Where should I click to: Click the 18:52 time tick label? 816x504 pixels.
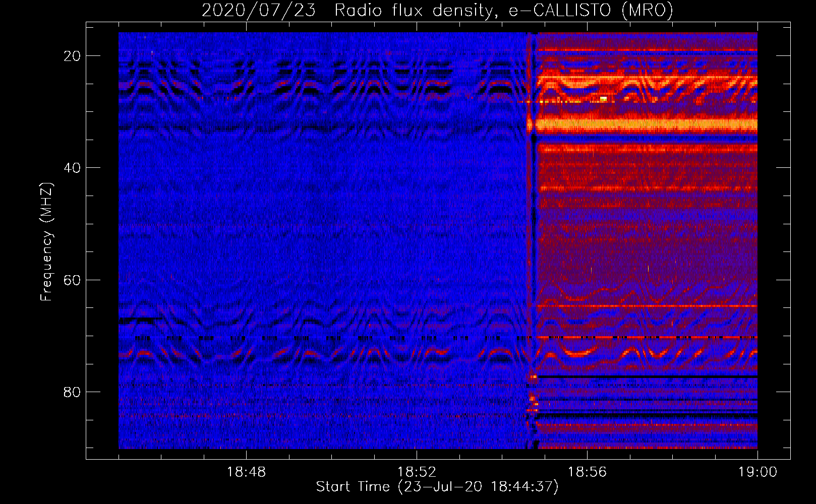click(x=417, y=472)
